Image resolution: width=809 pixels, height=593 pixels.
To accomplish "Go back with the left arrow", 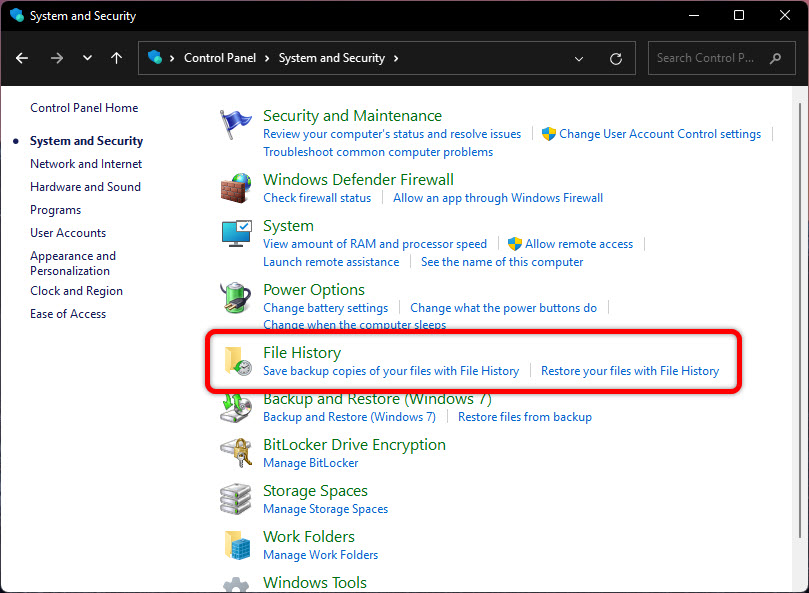I will click(22, 58).
